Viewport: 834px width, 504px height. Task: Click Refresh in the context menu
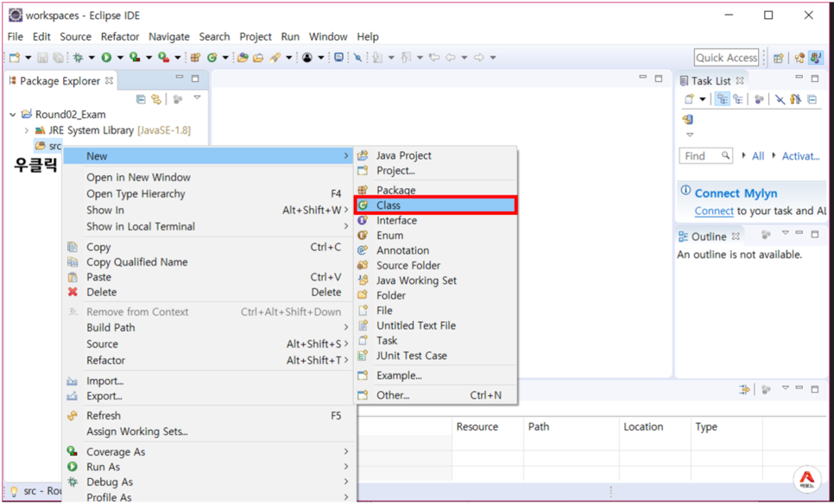pyautogui.click(x=209, y=416)
